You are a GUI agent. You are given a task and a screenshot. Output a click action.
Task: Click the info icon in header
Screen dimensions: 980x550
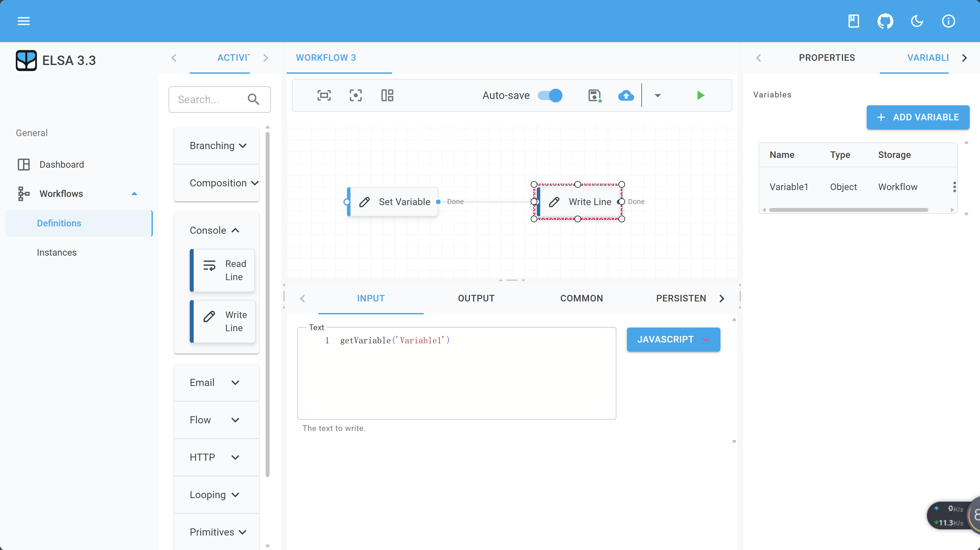pyautogui.click(x=948, y=21)
